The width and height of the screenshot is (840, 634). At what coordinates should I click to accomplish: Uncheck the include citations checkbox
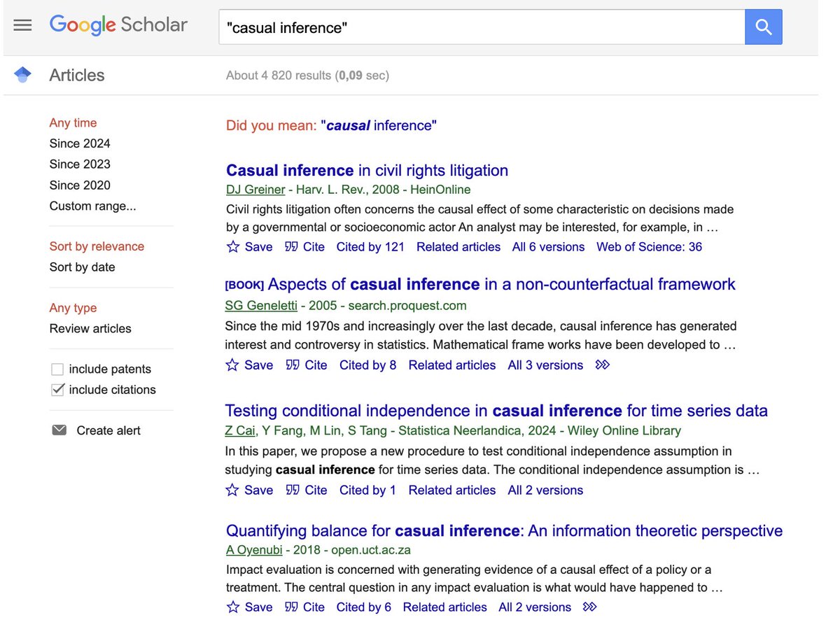[57, 390]
